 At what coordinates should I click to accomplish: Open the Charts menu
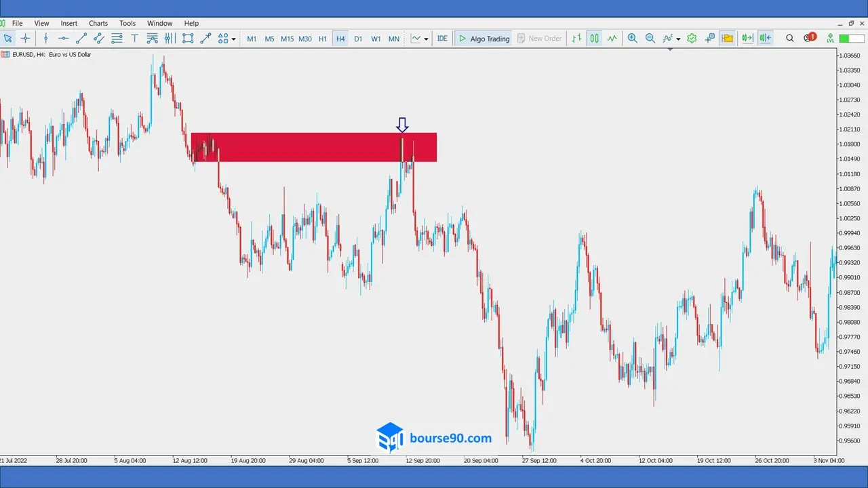(x=98, y=23)
